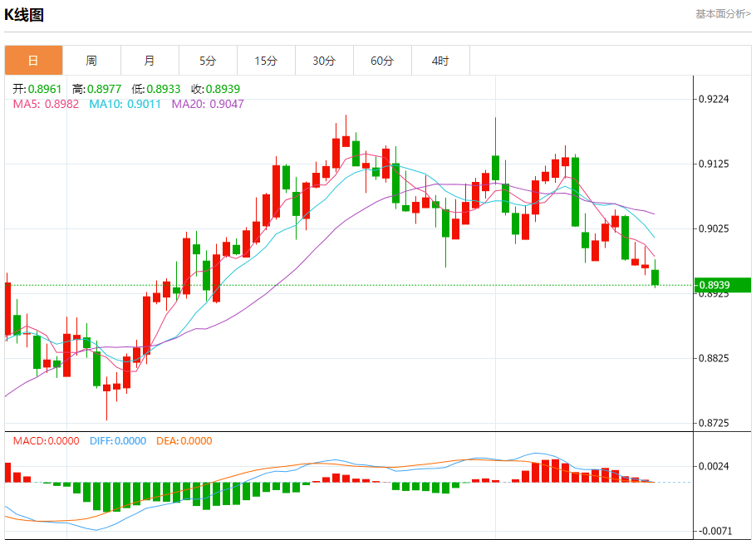Open the 60分 interval tab
Screen dimensions: 756x540
pos(382,61)
